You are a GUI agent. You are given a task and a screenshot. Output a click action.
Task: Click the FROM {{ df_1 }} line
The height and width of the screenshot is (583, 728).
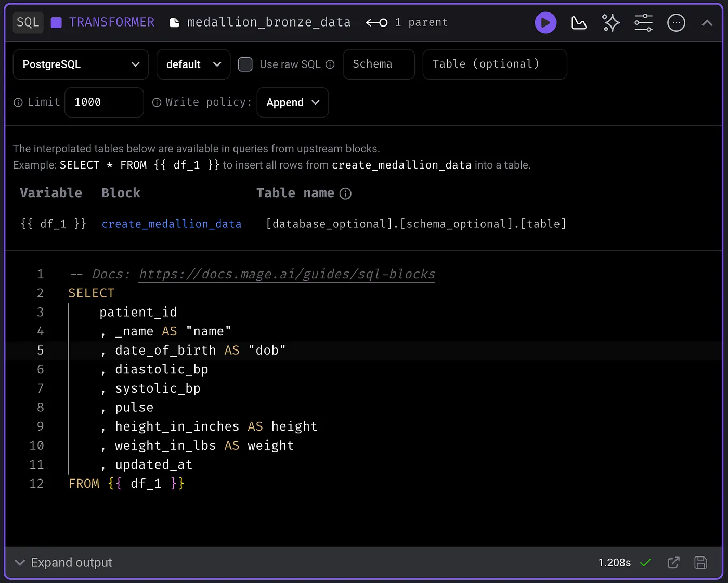tap(126, 484)
